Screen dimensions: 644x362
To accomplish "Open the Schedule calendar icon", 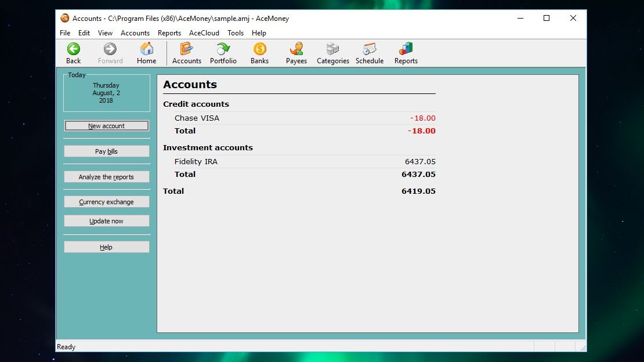I will [x=369, y=49].
